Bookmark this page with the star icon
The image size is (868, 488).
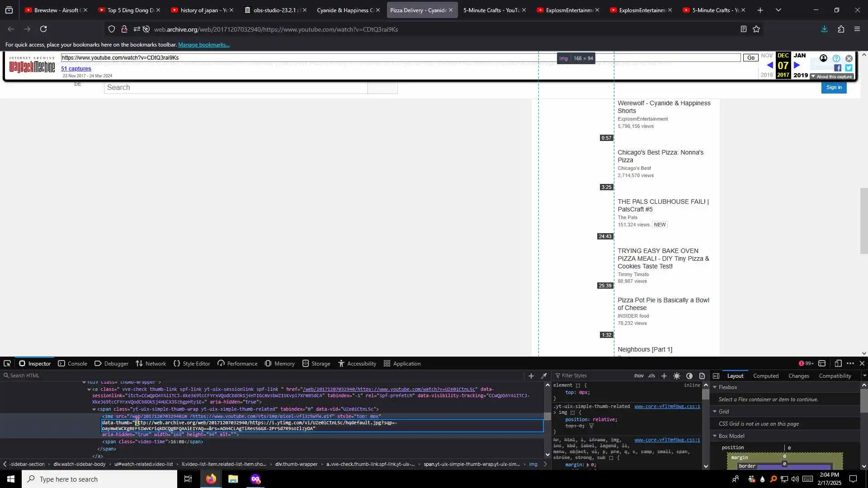point(756,29)
